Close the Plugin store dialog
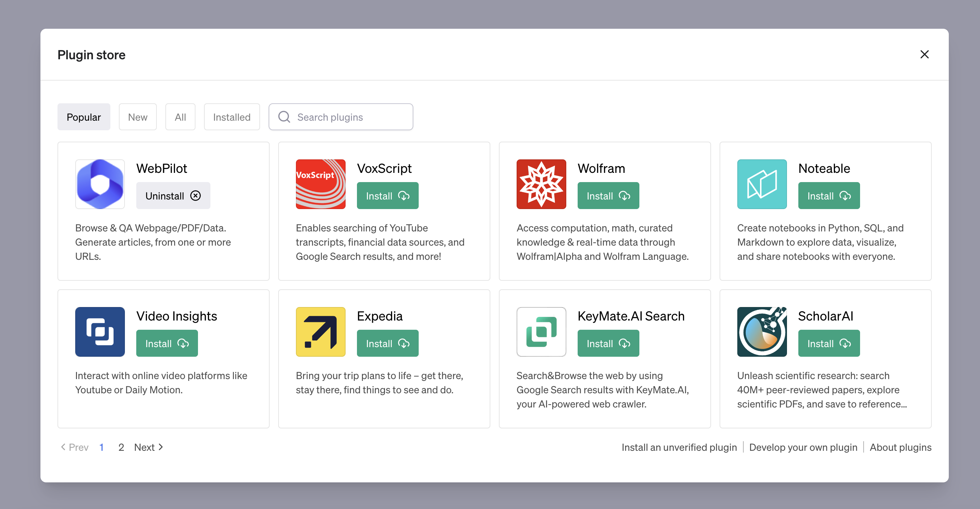The height and width of the screenshot is (509, 980). pos(924,54)
